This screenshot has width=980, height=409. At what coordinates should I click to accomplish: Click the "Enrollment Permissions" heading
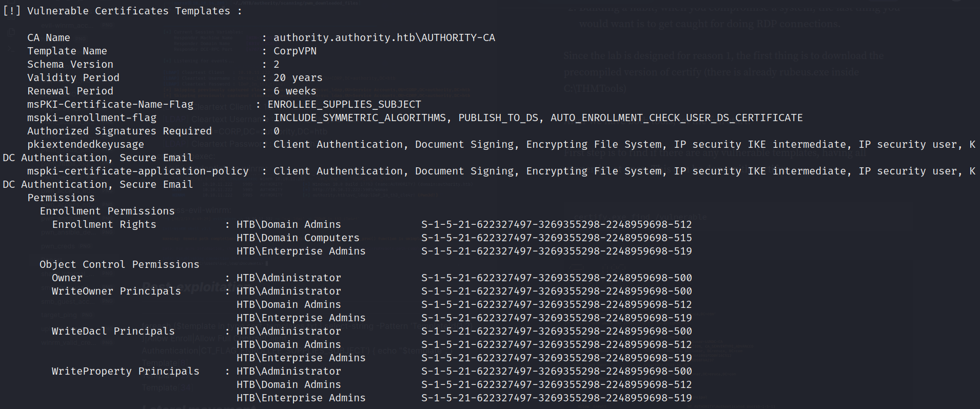pos(107,211)
